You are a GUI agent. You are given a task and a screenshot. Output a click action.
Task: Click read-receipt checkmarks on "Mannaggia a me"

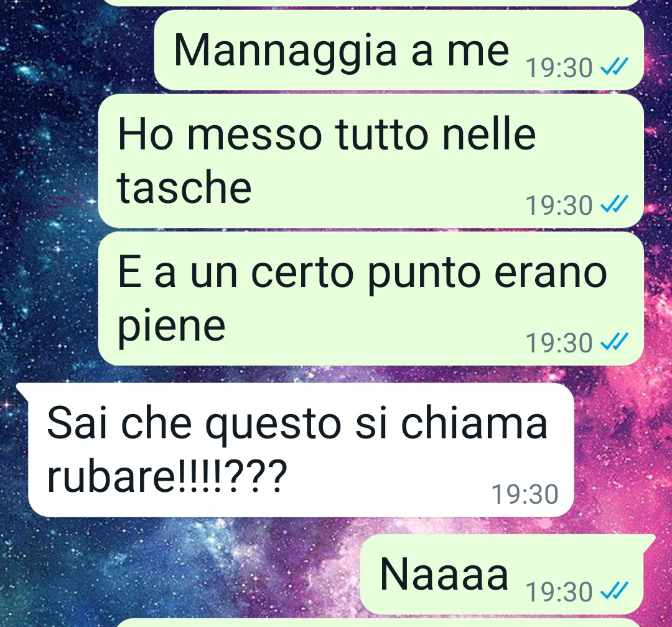click(614, 67)
